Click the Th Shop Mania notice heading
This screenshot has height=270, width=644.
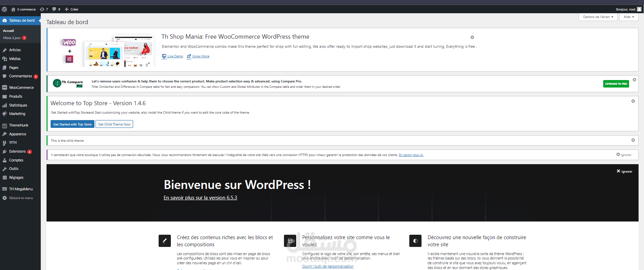click(235, 37)
